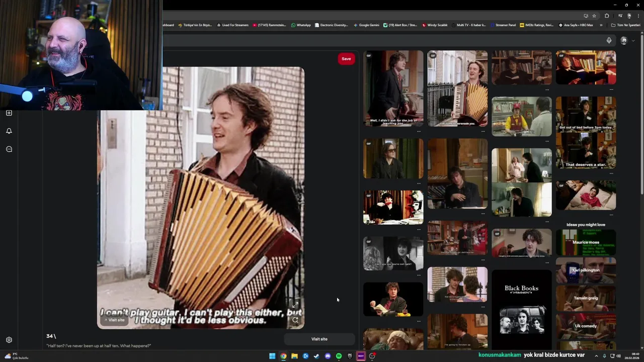This screenshot has height=362, width=644.
Task: Open the WhatsApp bookmark
Action: pos(301,25)
